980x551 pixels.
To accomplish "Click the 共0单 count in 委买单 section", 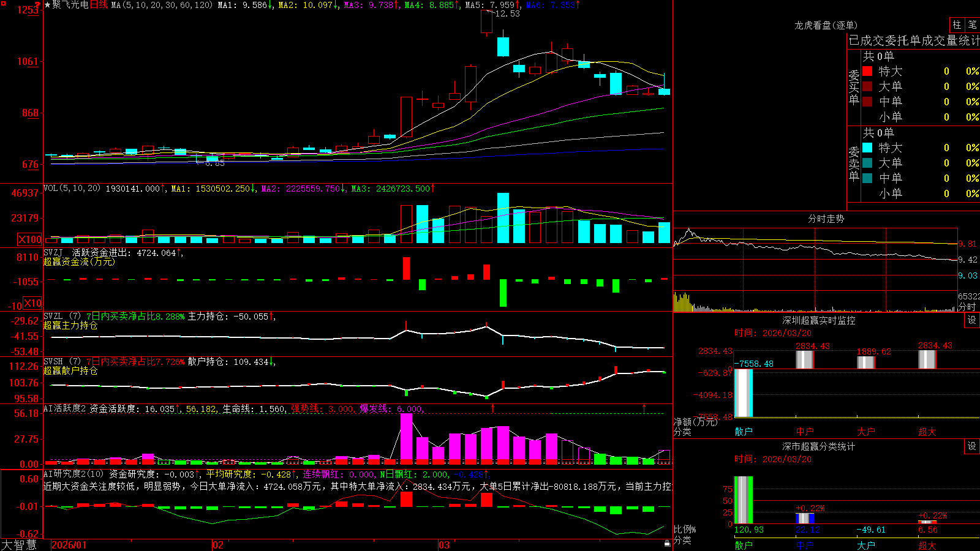I will tap(878, 56).
